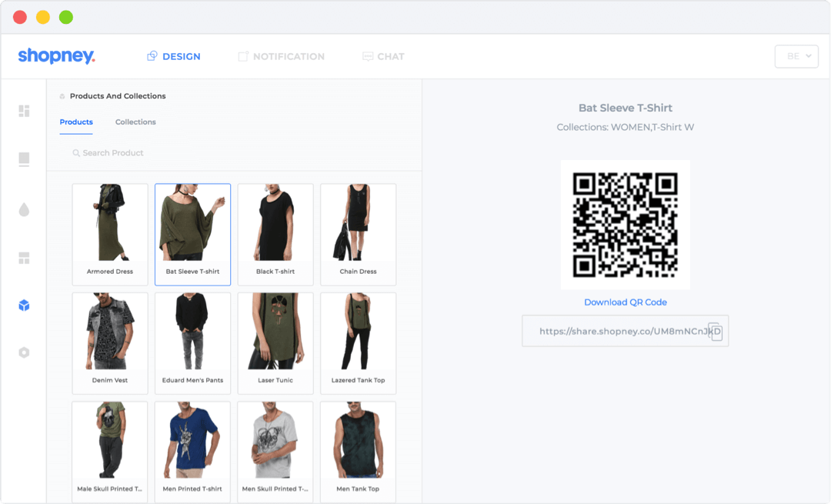Click the search magnifier icon
Viewport: 831px width, 504px height.
tap(76, 153)
